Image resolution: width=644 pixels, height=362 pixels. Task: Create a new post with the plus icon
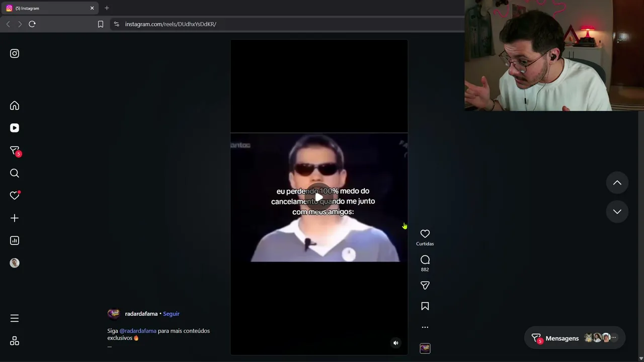click(x=15, y=218)
